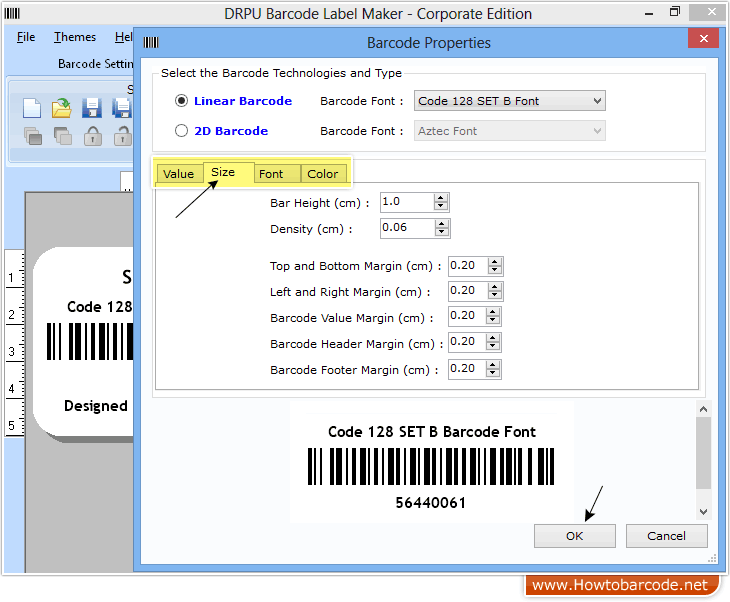The image size is (730, 602).
Task: Click the New label document icon
Action: pos(32,108)
